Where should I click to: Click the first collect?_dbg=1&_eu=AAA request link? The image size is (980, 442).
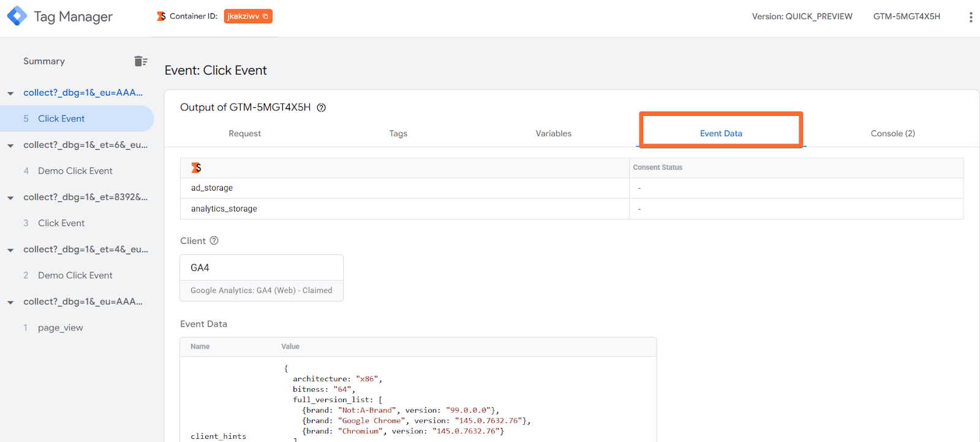83,93
